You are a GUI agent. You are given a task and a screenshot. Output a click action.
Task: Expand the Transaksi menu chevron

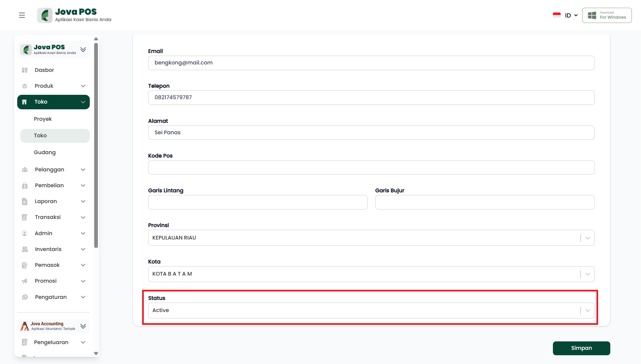click(x=83, y=217)
